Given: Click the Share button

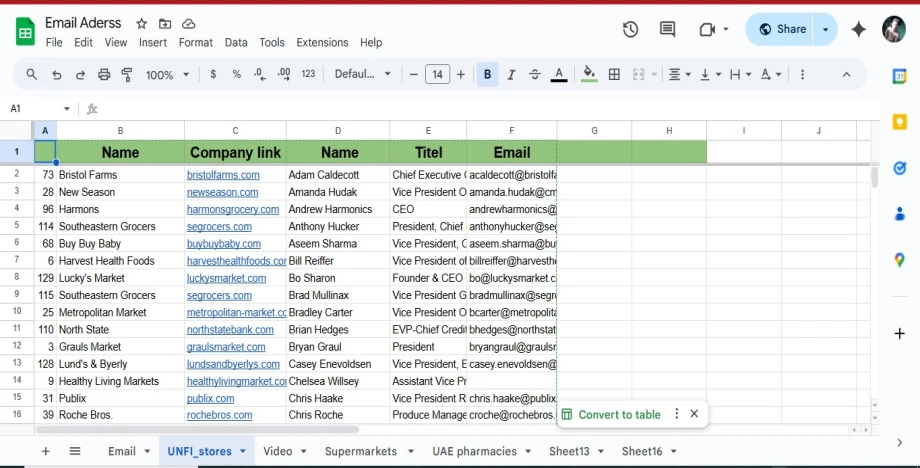Looking at the screenshot, I should (x=781, y=29).
